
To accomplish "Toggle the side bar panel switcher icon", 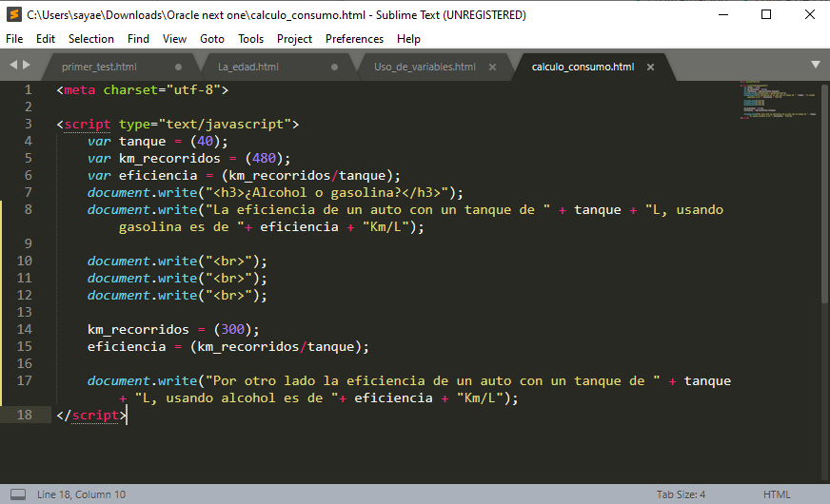I will 18,494.
